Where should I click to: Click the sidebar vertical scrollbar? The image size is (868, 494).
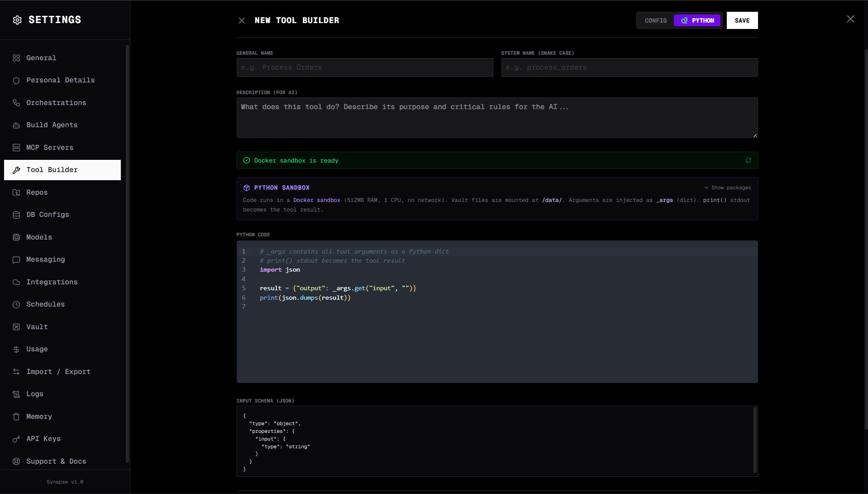(127, 254)
